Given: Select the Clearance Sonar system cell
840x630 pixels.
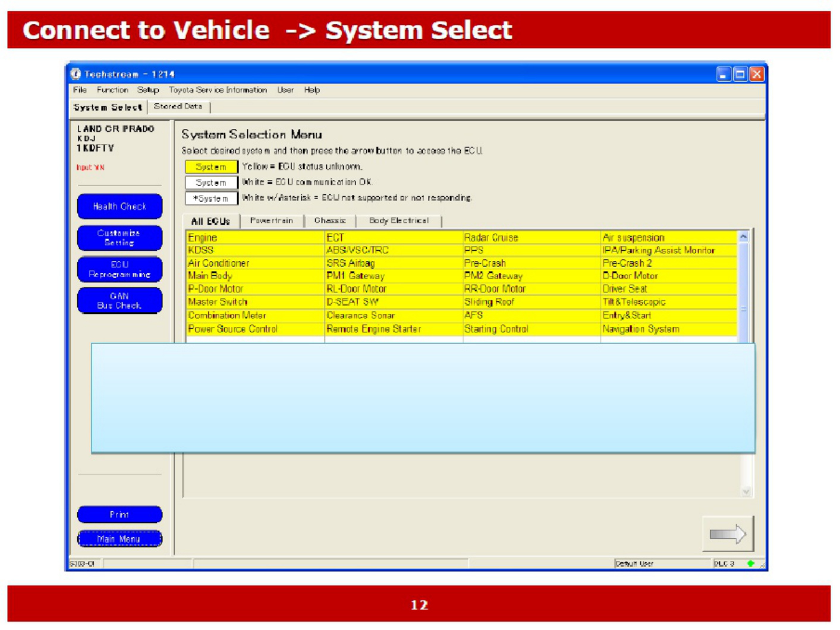Looking at the screenshot, I should 394,316.
